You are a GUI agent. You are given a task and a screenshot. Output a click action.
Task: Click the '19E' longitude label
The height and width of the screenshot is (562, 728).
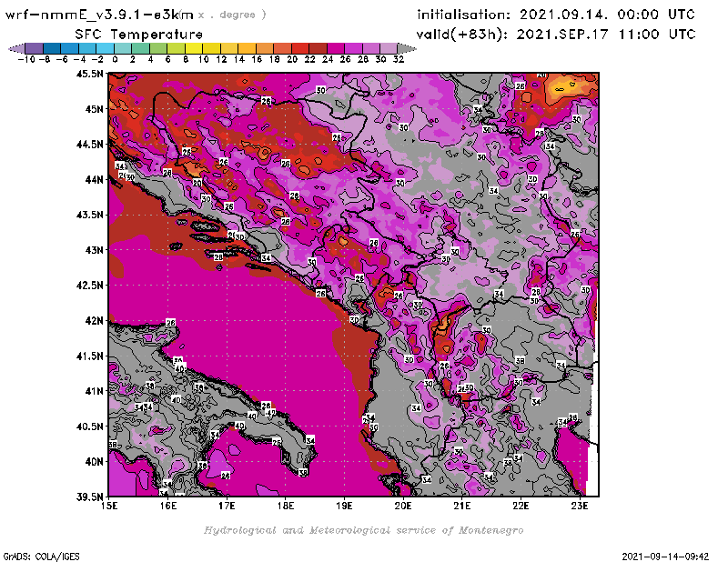(x=345, y=506)
